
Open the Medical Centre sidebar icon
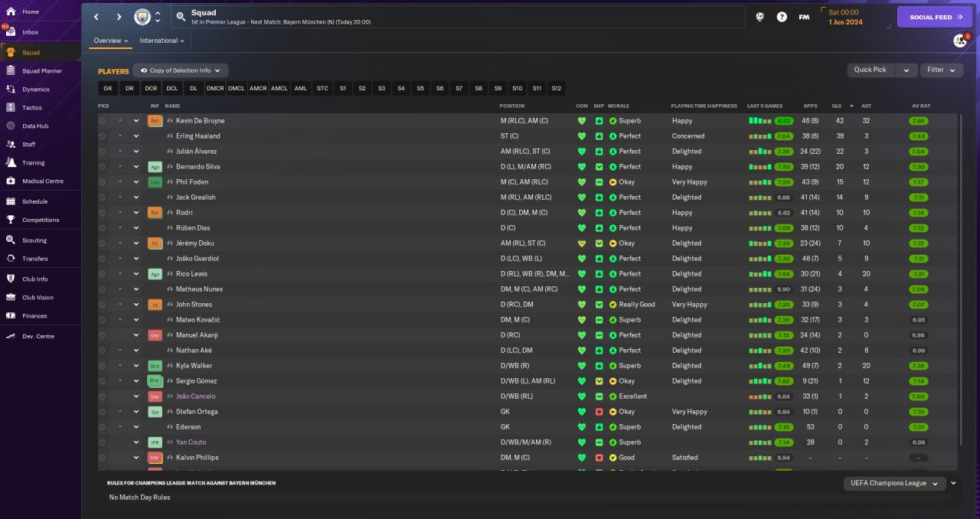click(11, 181)
